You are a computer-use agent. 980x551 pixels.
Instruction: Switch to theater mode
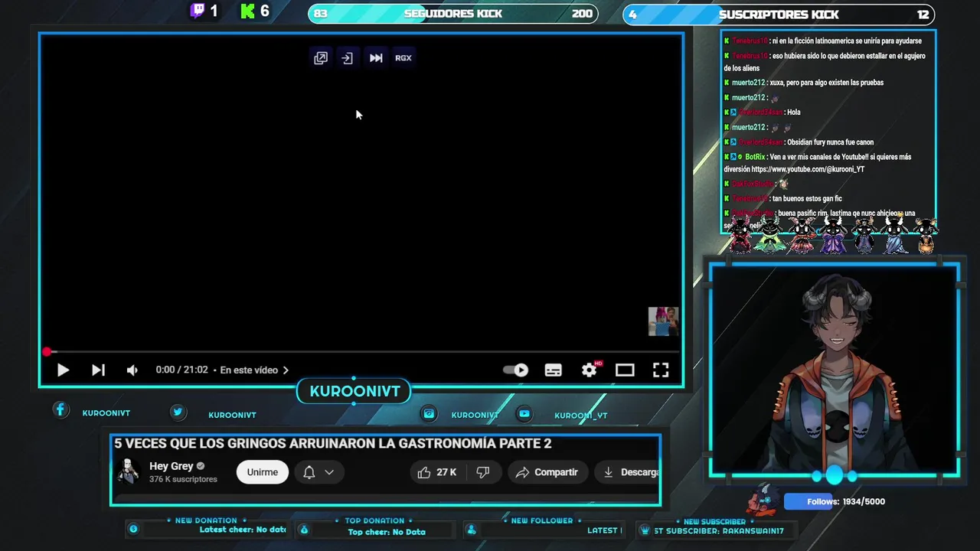click(625, 370)
